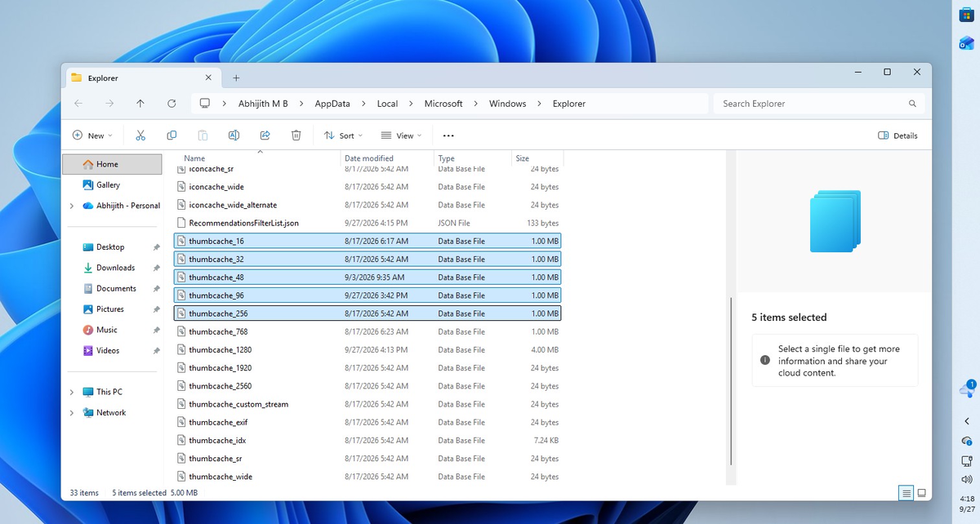Viewport: 980px width, 524px height.
Task: Click Windows in the address breadcrumb
Action: [507, 104]
